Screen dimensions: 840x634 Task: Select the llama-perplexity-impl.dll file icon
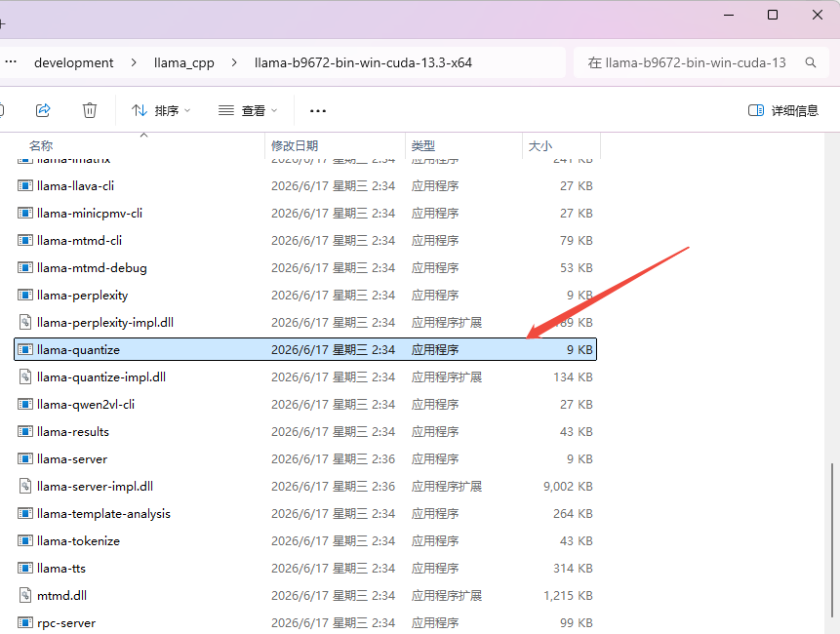click(25, 322)
